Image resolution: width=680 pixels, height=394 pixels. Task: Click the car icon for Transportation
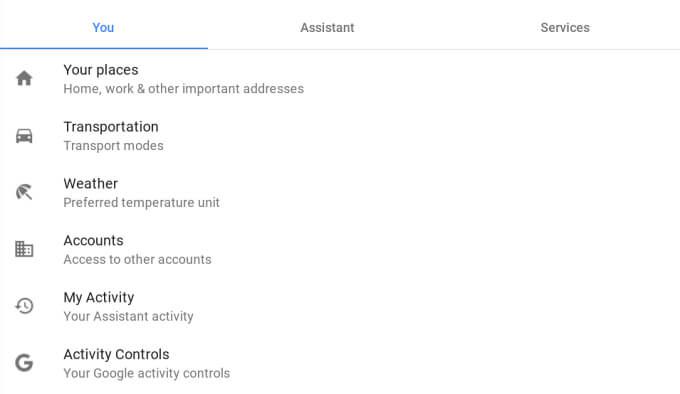click(x=24, y=136)
